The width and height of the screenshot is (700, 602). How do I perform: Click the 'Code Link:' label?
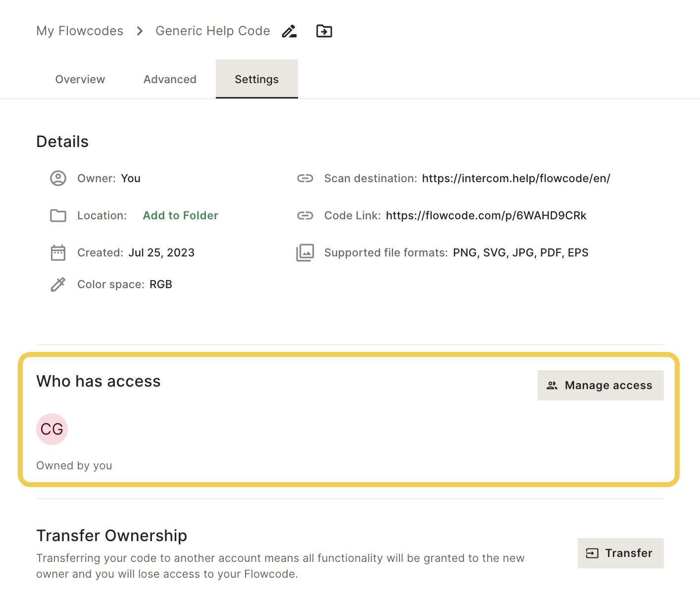(352, 215)
